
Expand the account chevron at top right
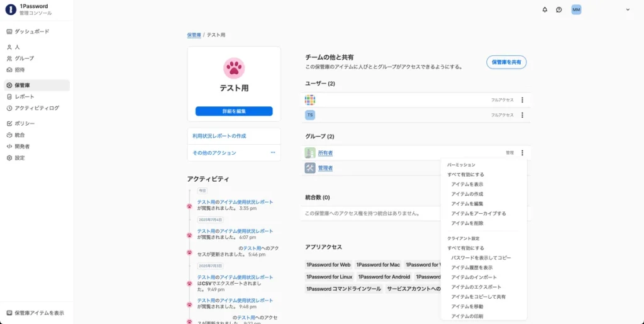[627, 9]
